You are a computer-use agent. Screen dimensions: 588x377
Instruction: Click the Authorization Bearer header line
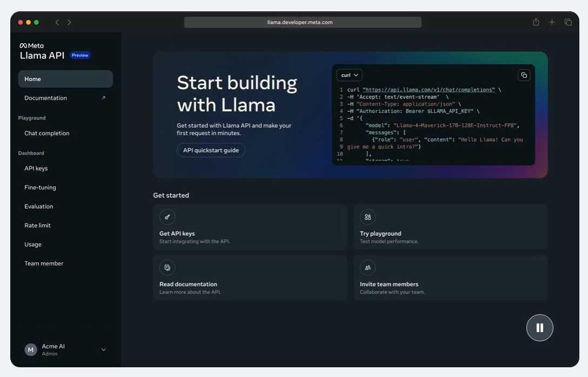coord(413,111)
